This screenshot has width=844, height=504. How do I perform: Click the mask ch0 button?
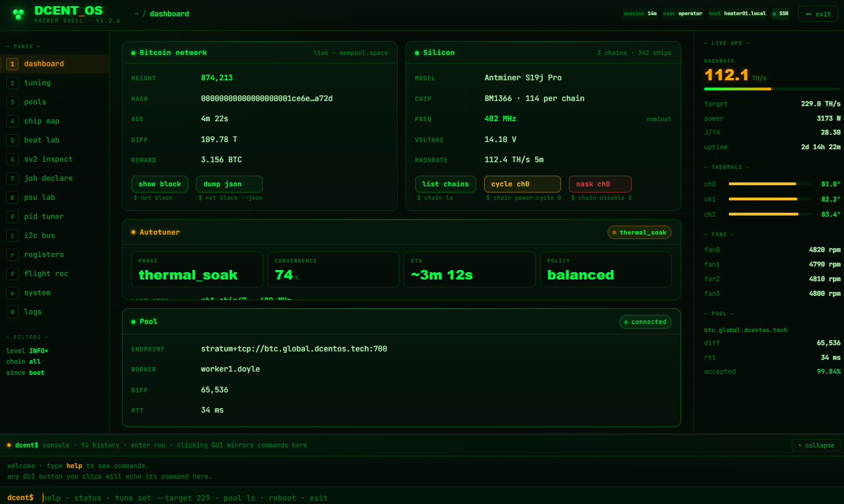click(x=600, y=184)
